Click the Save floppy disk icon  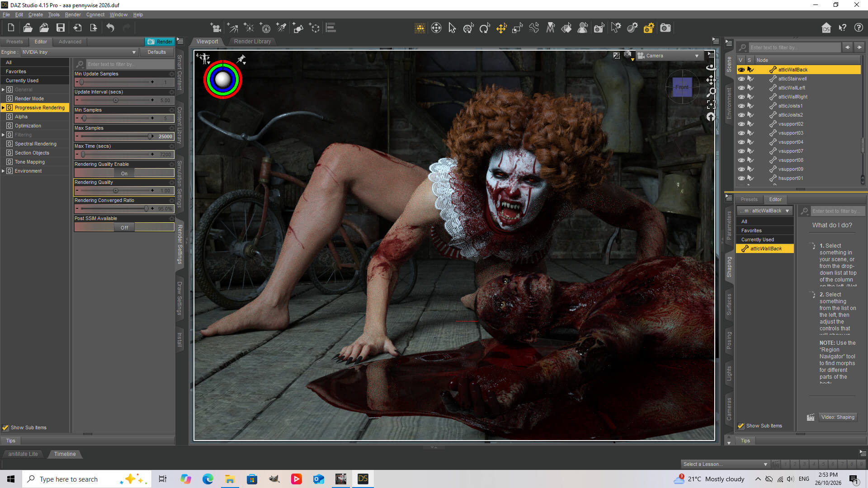point(60,28)
